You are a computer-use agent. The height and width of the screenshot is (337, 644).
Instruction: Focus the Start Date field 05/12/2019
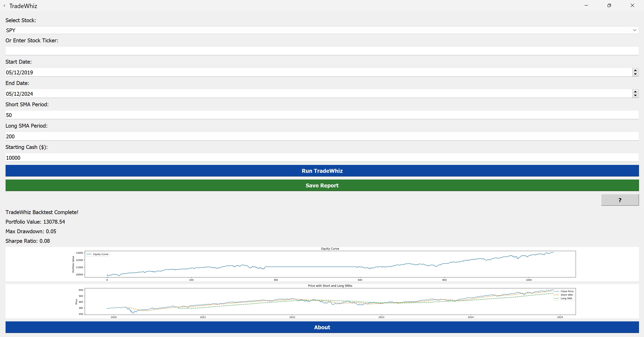pyautogui.click(x=319, y=72)
